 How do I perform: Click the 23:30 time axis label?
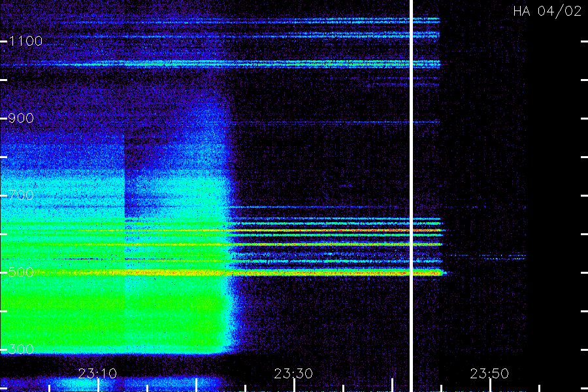pyautogui.click(x=293, y=373)
